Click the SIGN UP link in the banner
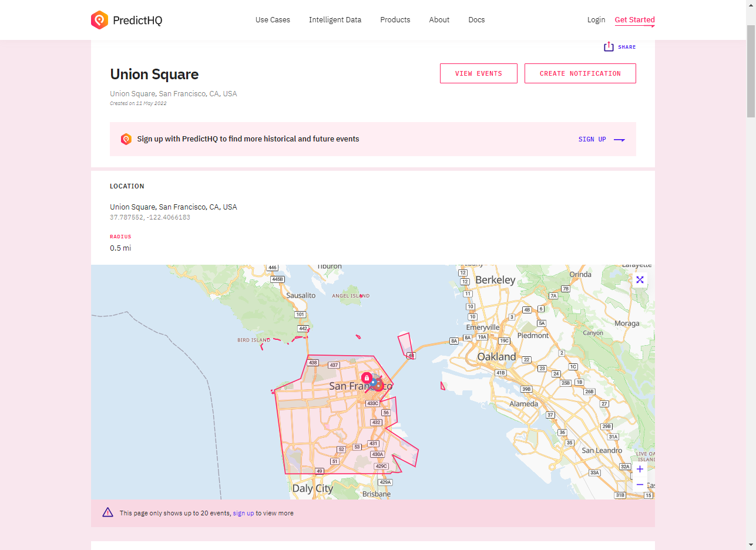This screenshot has height=550, width=756. pyautogui.click(x=592, y=140)
